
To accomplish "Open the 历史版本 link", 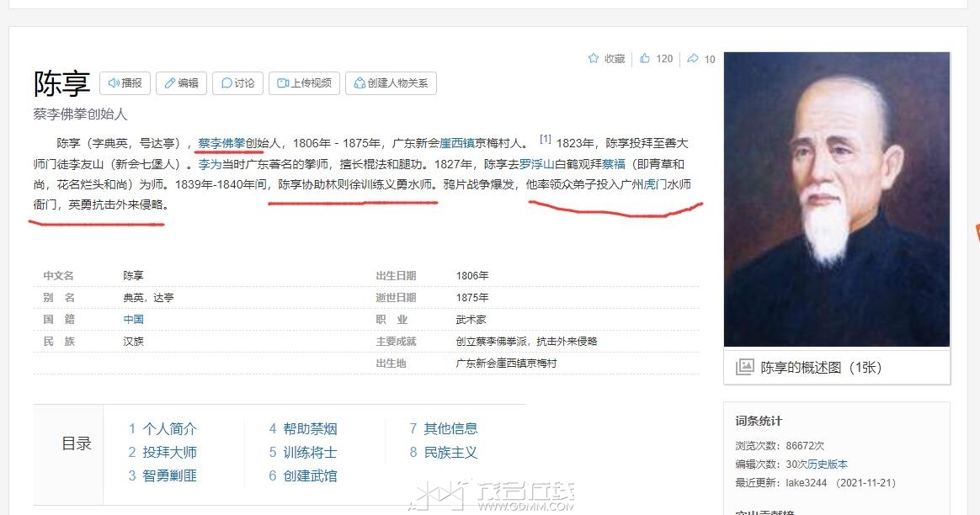I will [828, 465].
